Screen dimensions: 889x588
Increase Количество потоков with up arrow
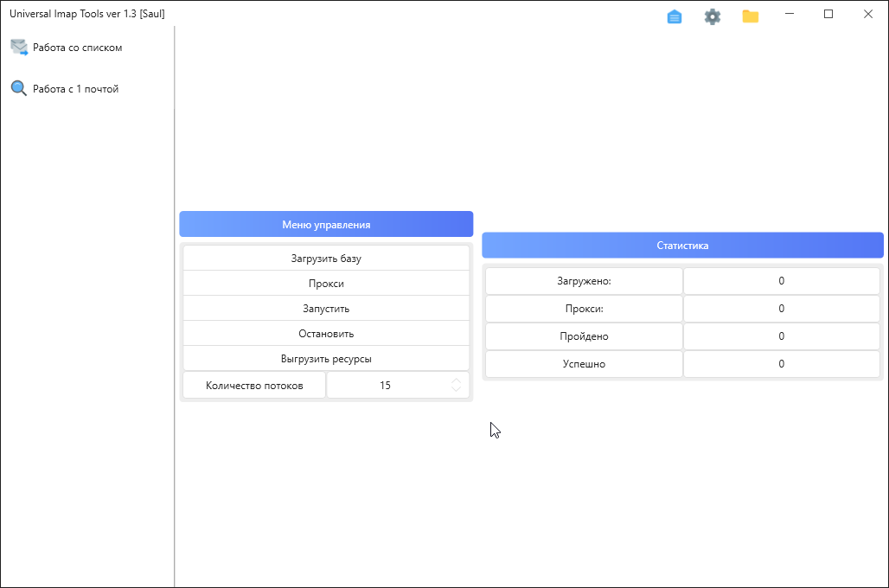[456, 381]
